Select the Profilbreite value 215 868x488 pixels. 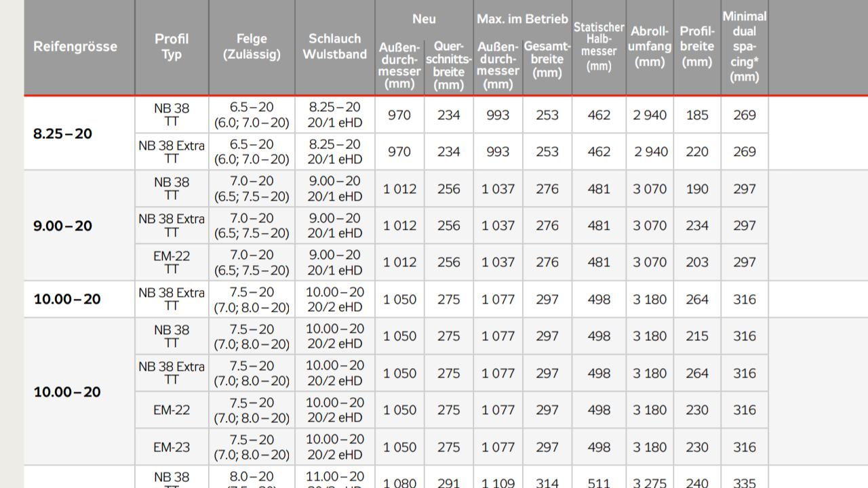click(697, 336)
